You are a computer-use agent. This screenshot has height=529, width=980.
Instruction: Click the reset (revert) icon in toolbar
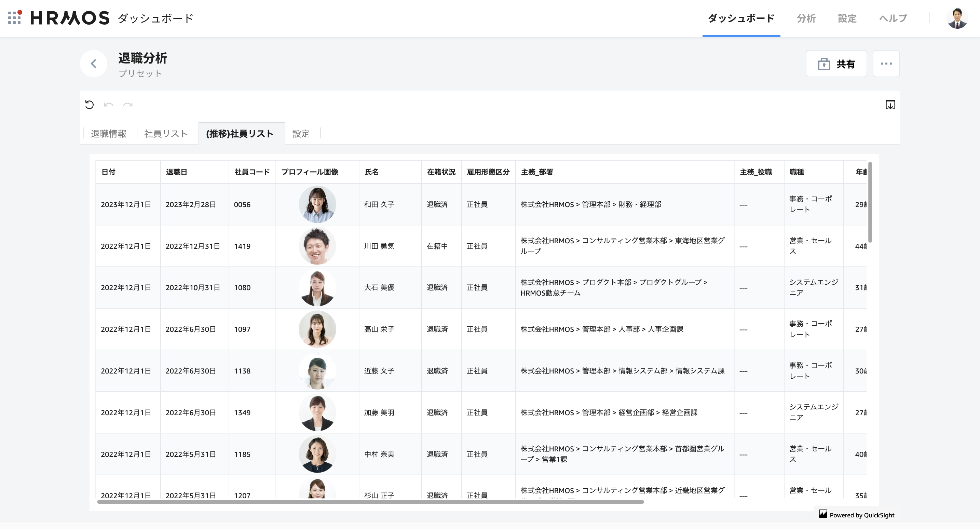tap(90, 105)
